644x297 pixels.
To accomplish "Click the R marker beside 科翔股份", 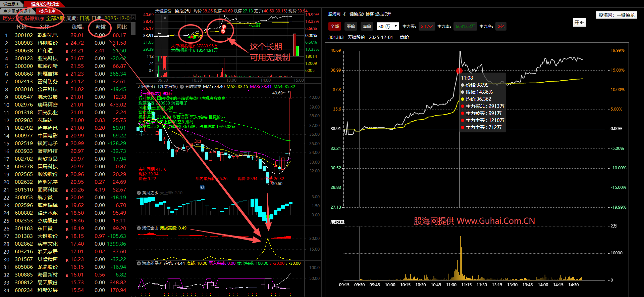I will [x=67, y=44].
